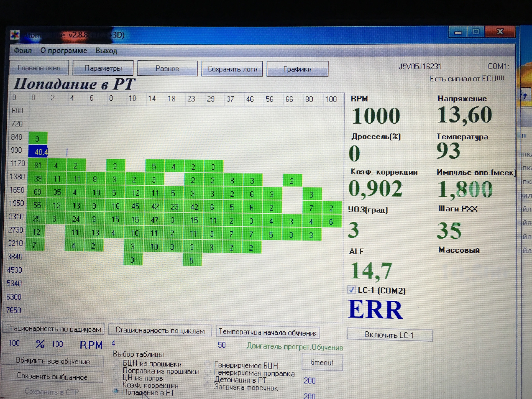Switch to the 'Главное окно' tab button

tap(39, 68)
